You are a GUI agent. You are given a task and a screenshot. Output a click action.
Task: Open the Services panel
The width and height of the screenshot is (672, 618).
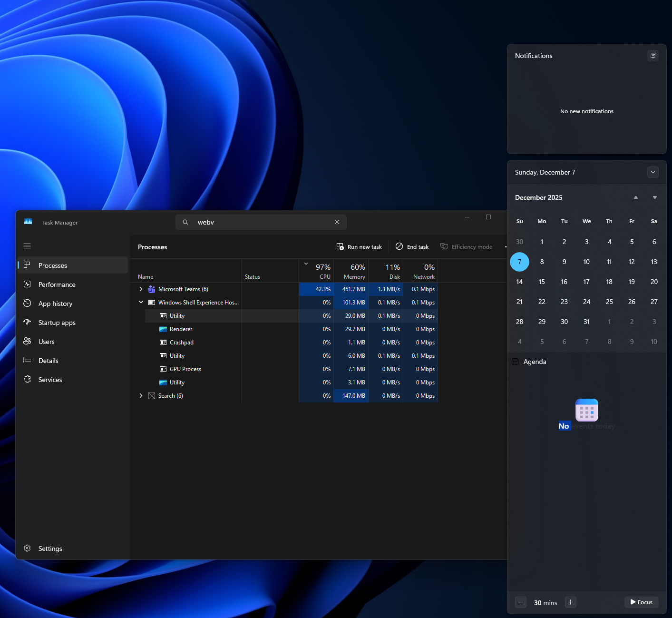tap(50, 379)
